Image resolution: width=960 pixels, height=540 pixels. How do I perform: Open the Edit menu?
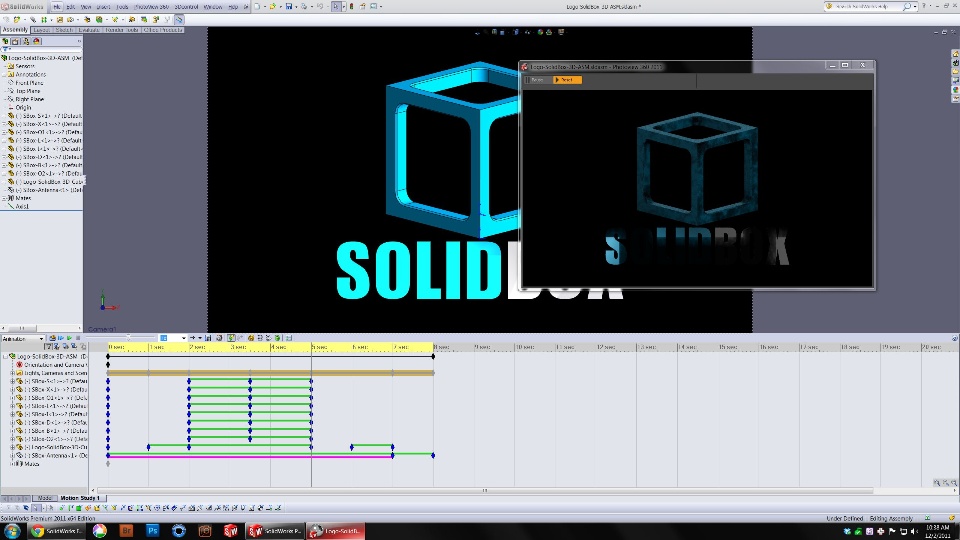point(70,7)
